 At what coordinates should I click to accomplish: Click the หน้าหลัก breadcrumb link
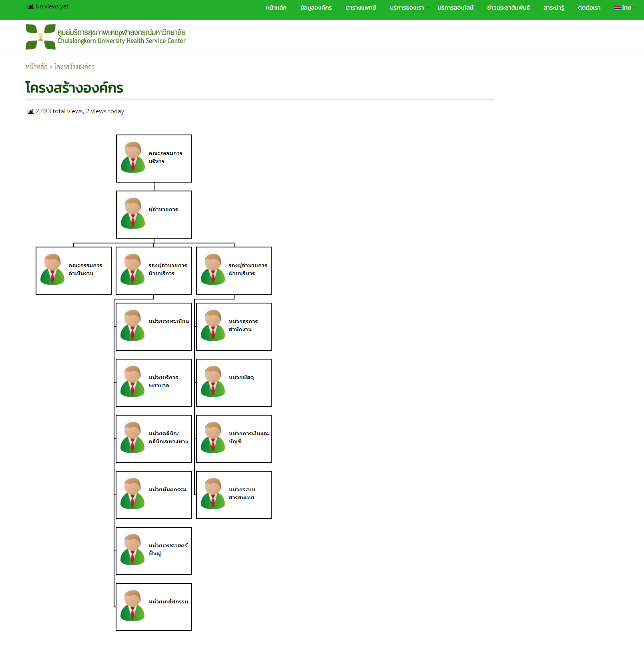click(x=36, y=66)
